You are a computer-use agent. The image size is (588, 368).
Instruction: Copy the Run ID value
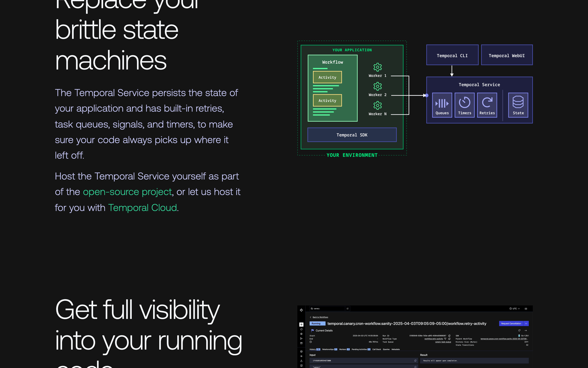click(x=449, y=336)
